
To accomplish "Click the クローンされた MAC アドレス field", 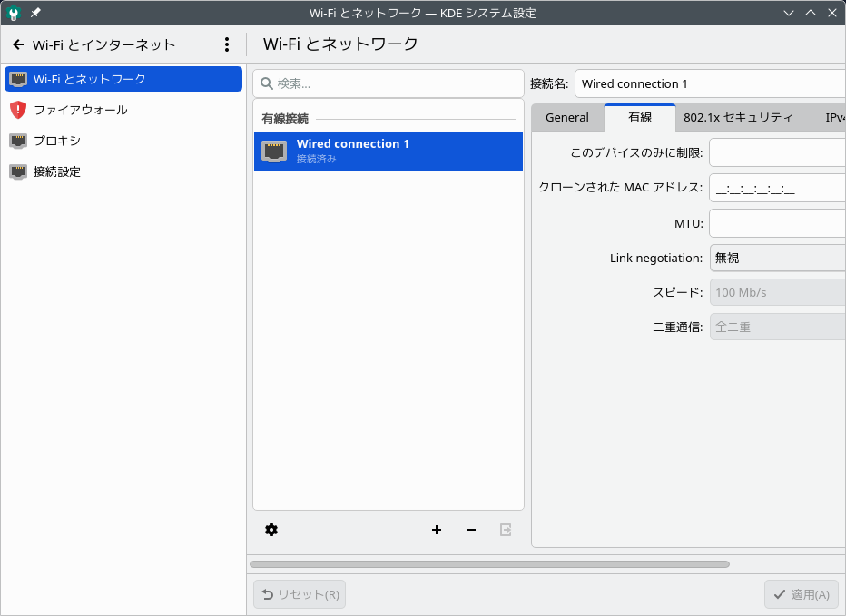I will pyautogui.click(x=778, y=188).
